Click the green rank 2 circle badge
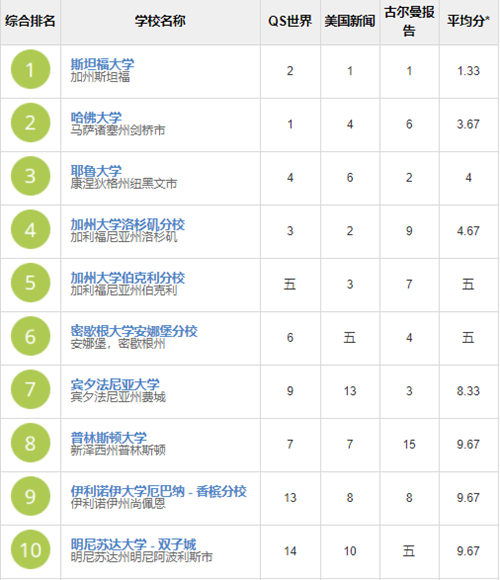 [30, 123]
